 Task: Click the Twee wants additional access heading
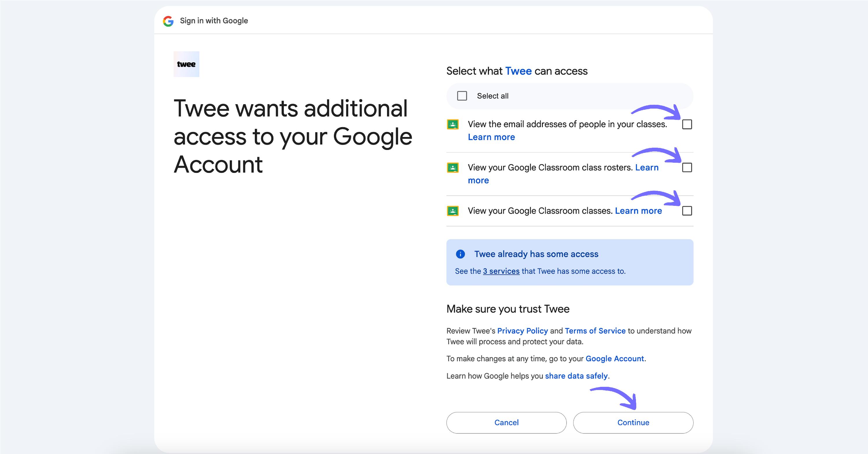[293, 136]
